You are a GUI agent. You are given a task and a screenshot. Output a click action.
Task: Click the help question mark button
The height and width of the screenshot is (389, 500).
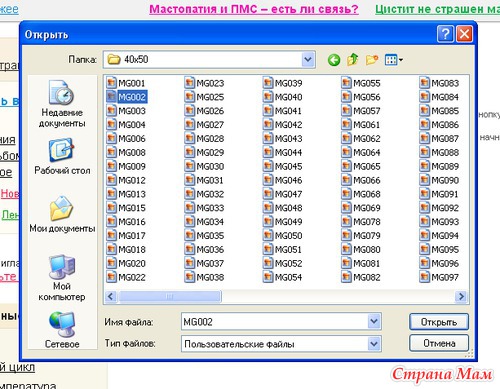[x=445, y=34]
